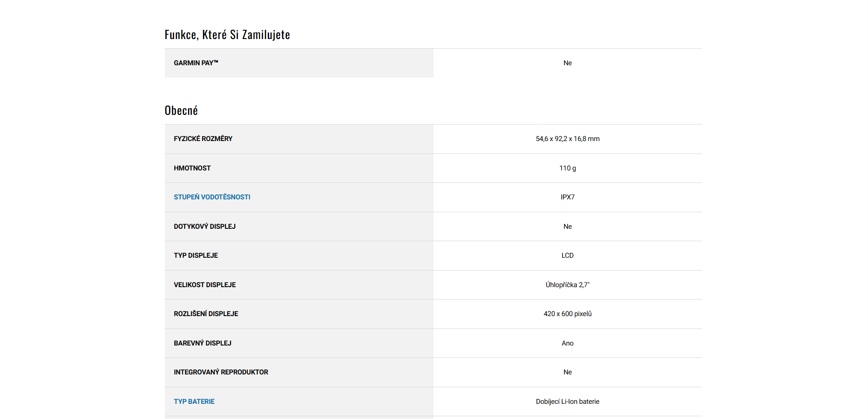Click the Hmotnost row label
The width and height of the screenshot is (868, 419).
[x=192, y=168]
